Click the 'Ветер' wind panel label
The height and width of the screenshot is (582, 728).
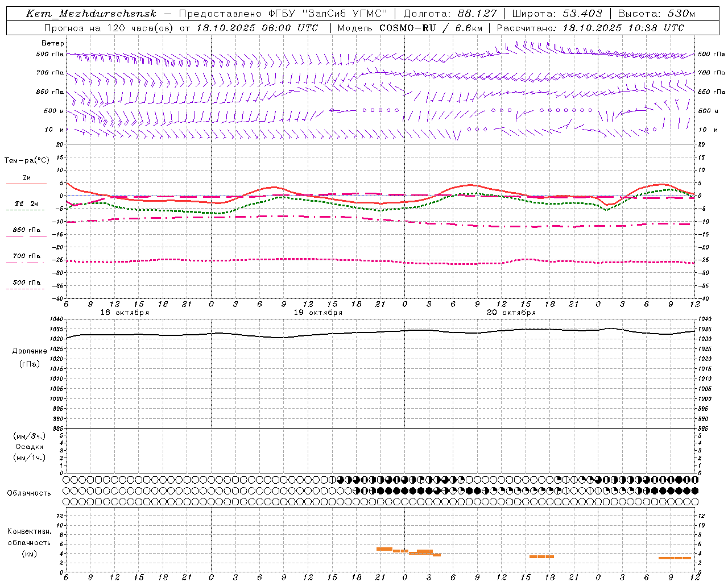click(53, 43)
